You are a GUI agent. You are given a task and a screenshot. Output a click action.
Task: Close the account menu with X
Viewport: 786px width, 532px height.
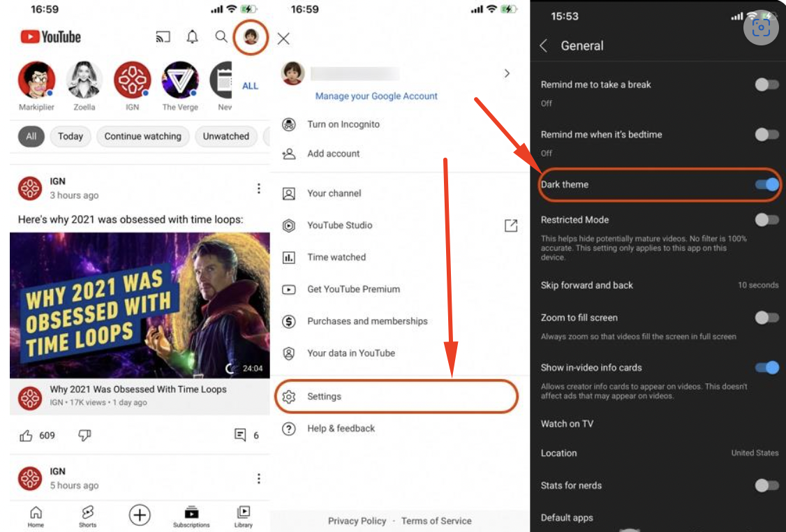283,38
